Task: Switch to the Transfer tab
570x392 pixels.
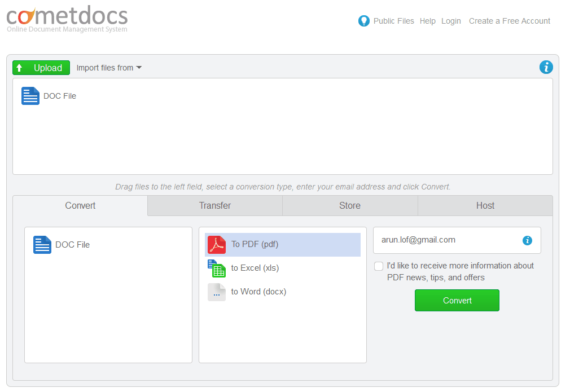Action: point(215,206)
